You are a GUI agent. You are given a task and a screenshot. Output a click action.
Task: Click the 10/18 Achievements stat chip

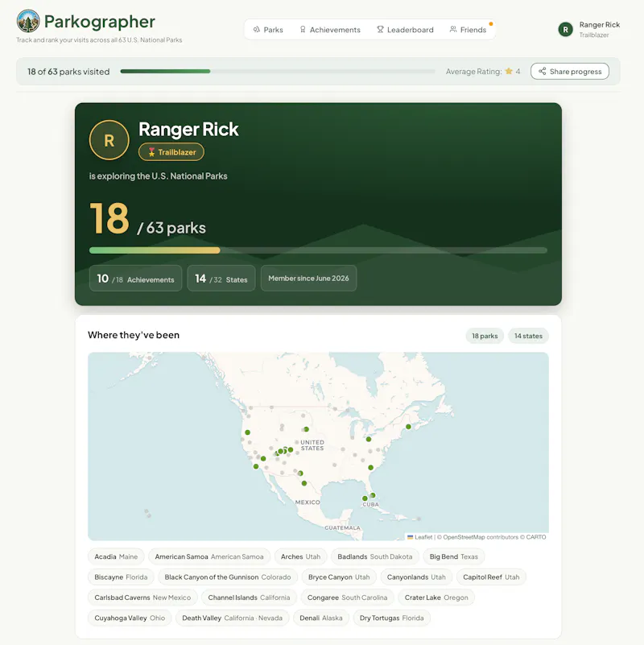(x=136, y=279)
